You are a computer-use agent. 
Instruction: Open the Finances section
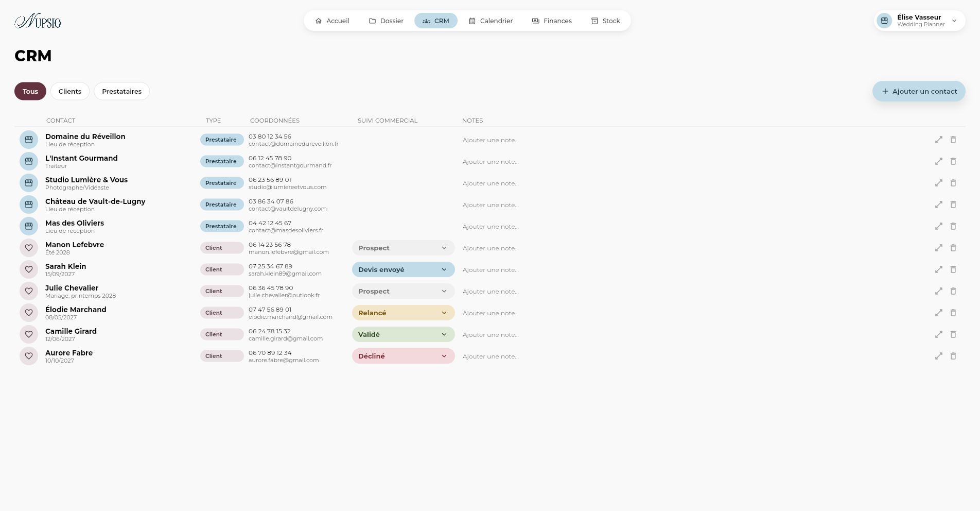coord(552,21)
